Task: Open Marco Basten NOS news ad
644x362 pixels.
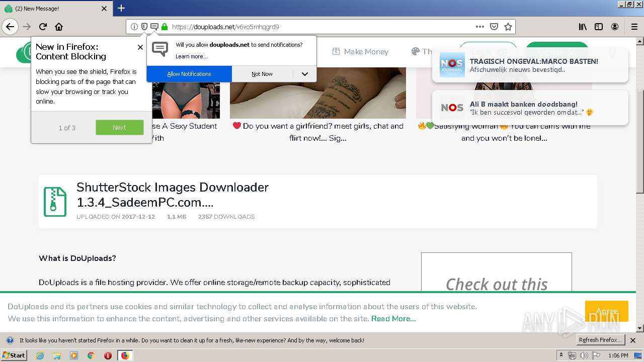Action: coord(530,65)
